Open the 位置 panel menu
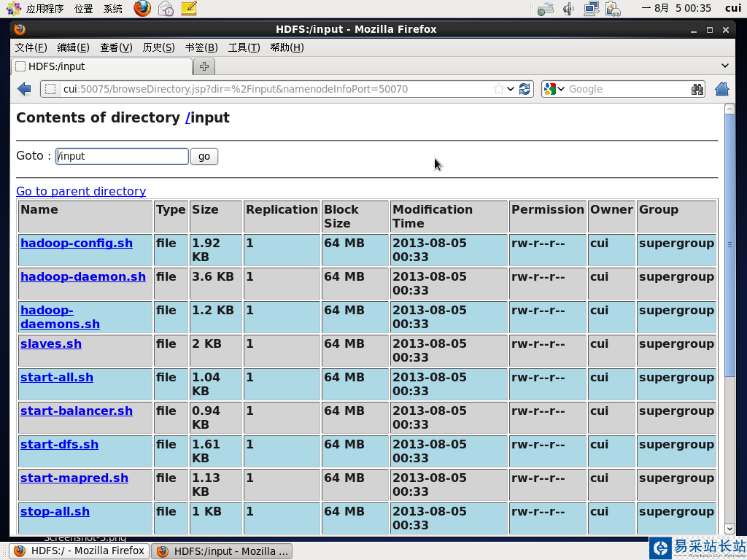747x560 pixels. click(x=84, y=9)
